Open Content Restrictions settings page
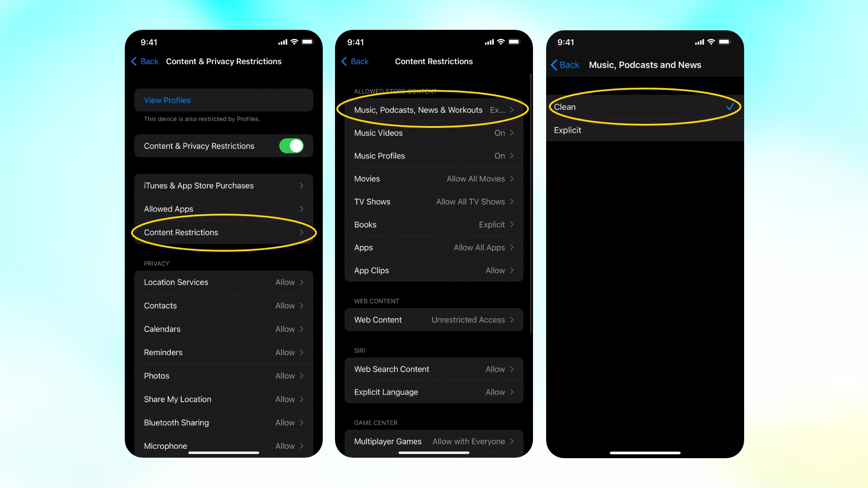The image size is (868, 488). coord(224,232)
